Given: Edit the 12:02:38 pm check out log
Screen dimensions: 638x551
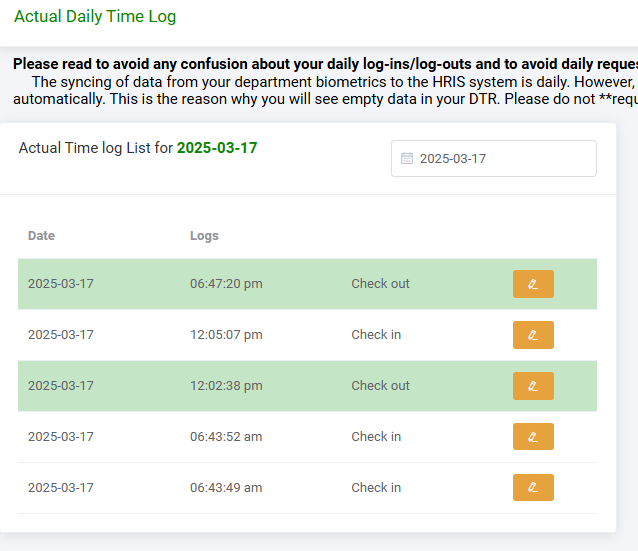Looking at the screenshot, I should click(x=533, y=386).
